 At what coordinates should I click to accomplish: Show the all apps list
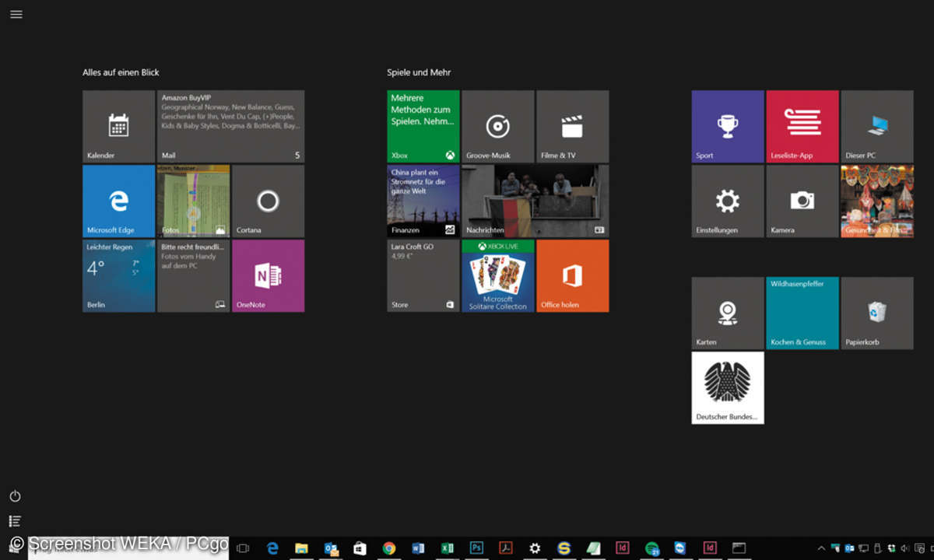15,521
